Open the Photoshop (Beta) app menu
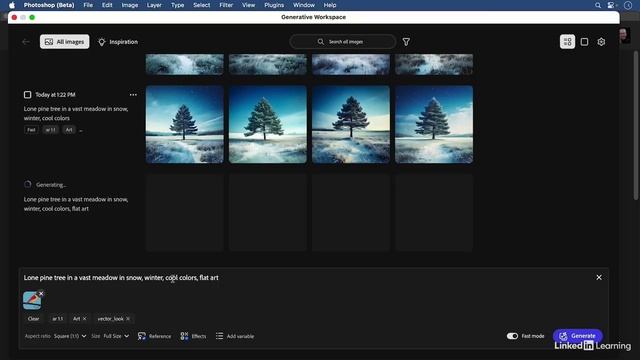 [x=49, y=5]
